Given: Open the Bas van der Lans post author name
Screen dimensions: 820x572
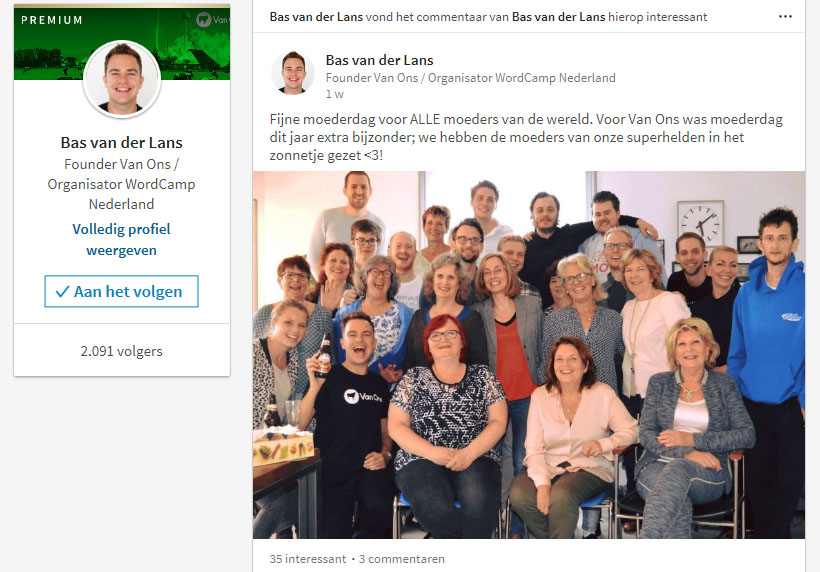Looking at the screenshot, I should pyautogui.click(x=379, y=60).
